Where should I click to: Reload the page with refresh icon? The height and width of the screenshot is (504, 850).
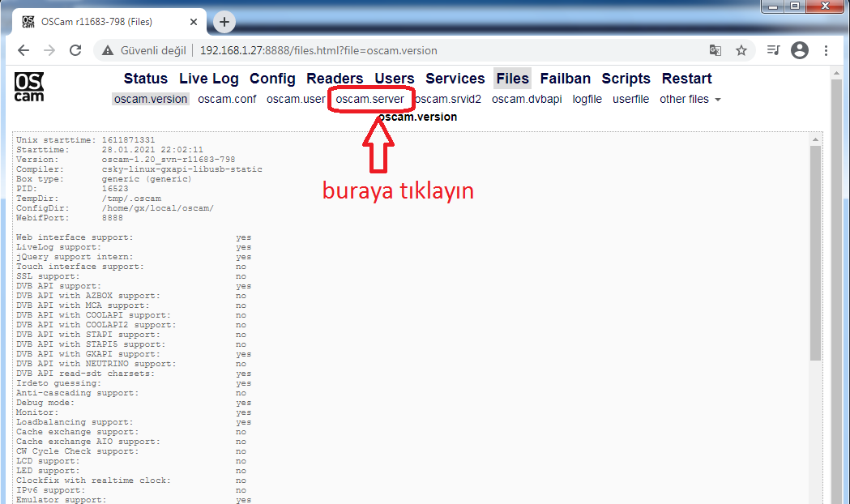click(x=75, y=50)
